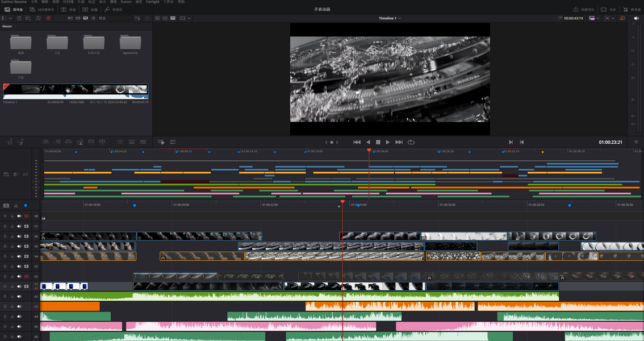Toggle the red video-disable icon on V2

coord(26,277)
